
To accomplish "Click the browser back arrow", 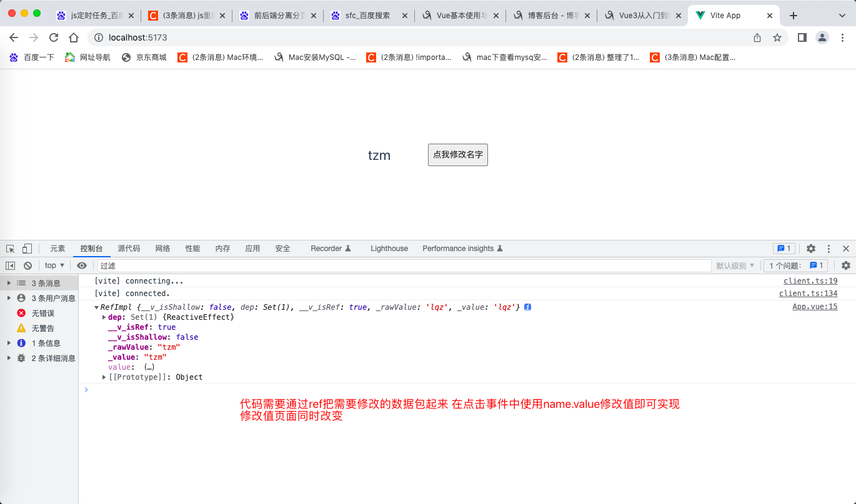I will click(x=14, y=37).
